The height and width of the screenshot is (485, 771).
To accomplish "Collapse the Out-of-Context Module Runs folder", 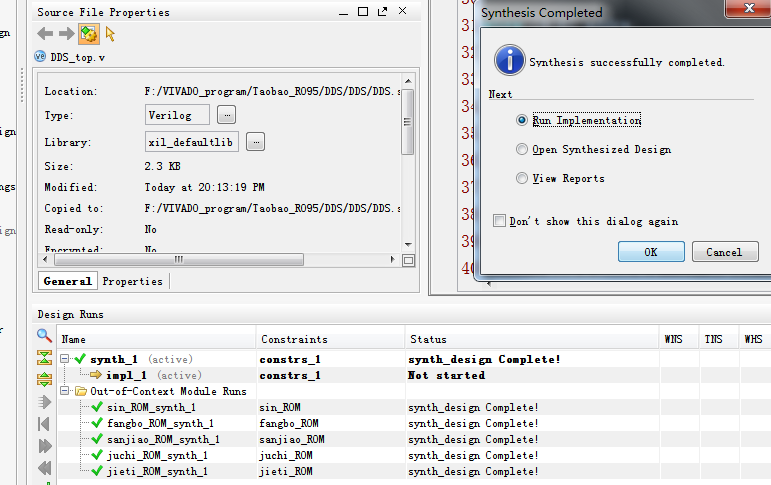I will point(65,391).
